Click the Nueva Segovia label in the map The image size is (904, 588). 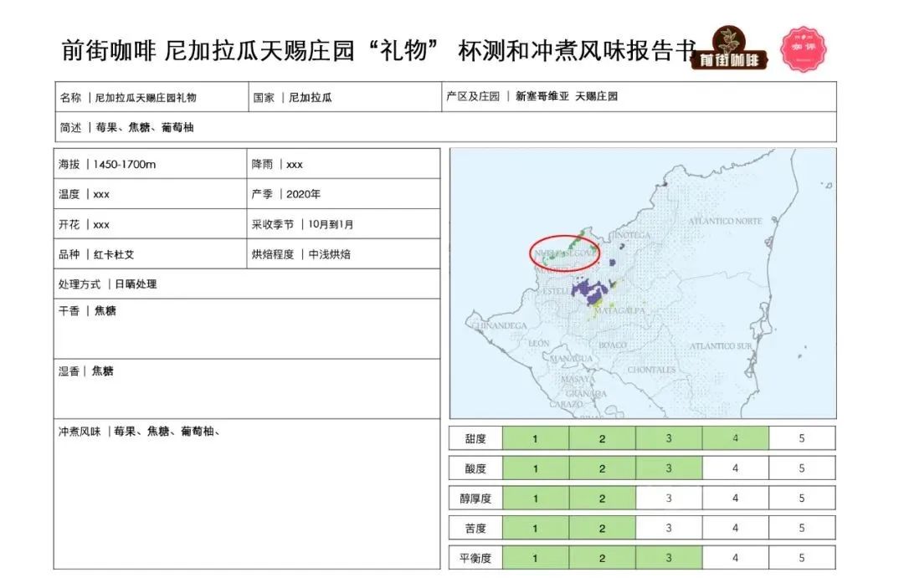564,253
